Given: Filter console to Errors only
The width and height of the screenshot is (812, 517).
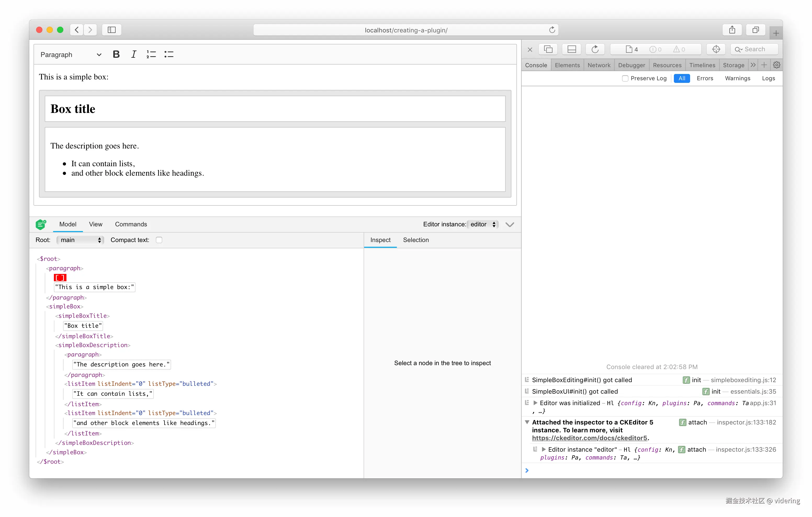Looking at the screenshot, I should [x=705, y=78].
